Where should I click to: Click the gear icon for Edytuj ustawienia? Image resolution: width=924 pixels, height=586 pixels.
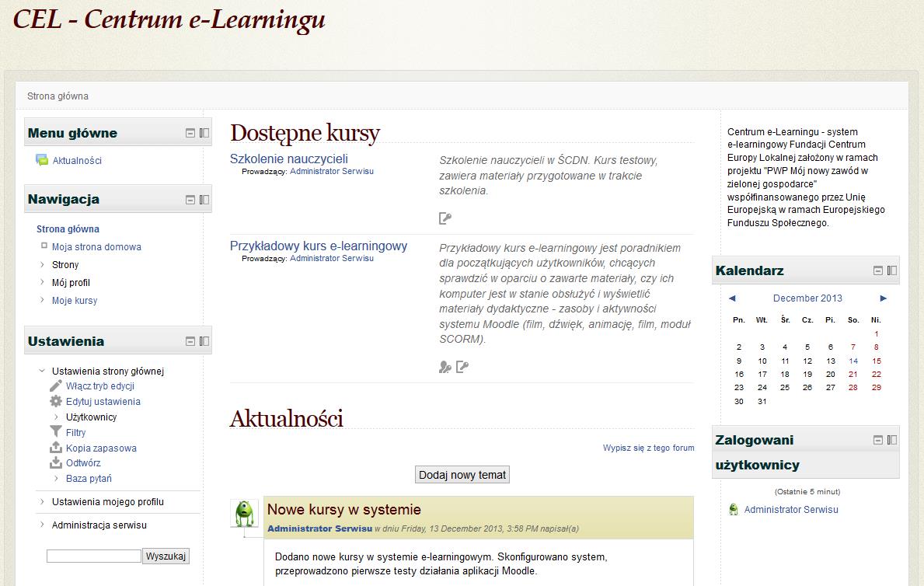point(56,402)
